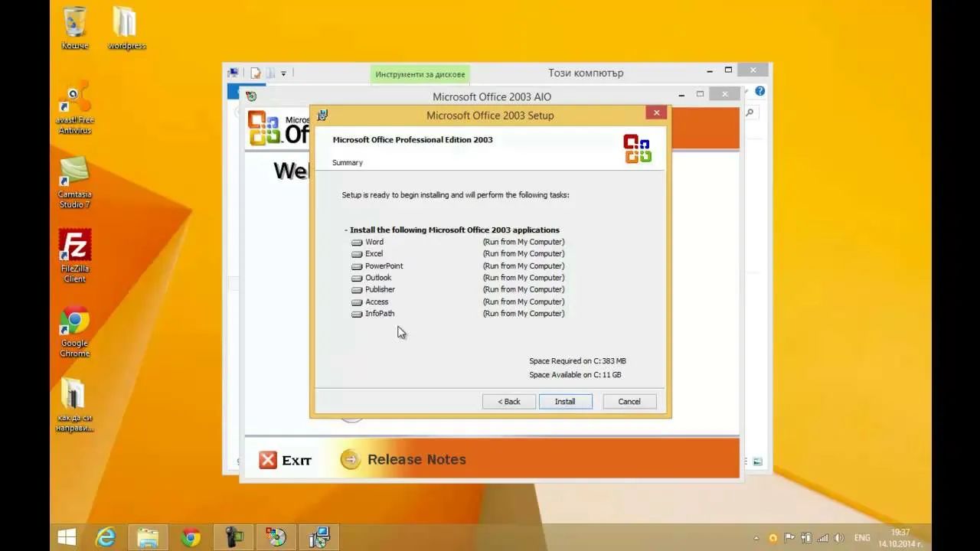980x551 pixels.
Task: Open Recycle Bin desktop icon
Action: (75, 23)
